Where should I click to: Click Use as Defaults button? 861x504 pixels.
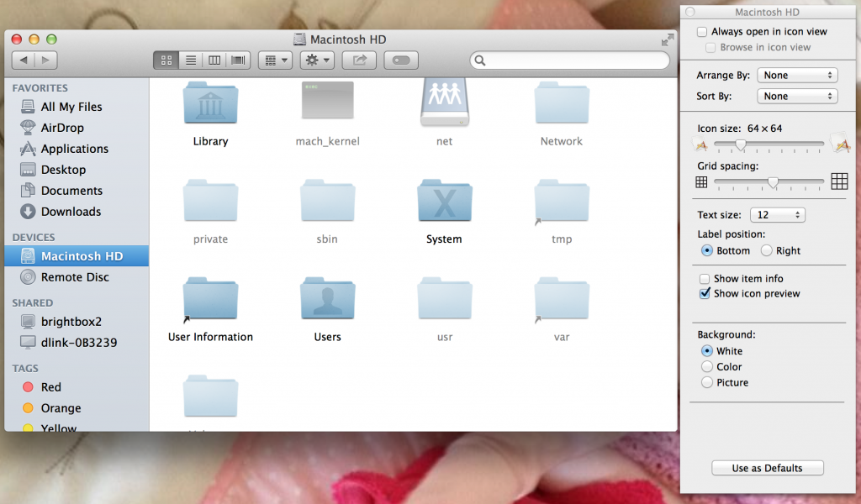pyautogui.click(x=767, y=468)
